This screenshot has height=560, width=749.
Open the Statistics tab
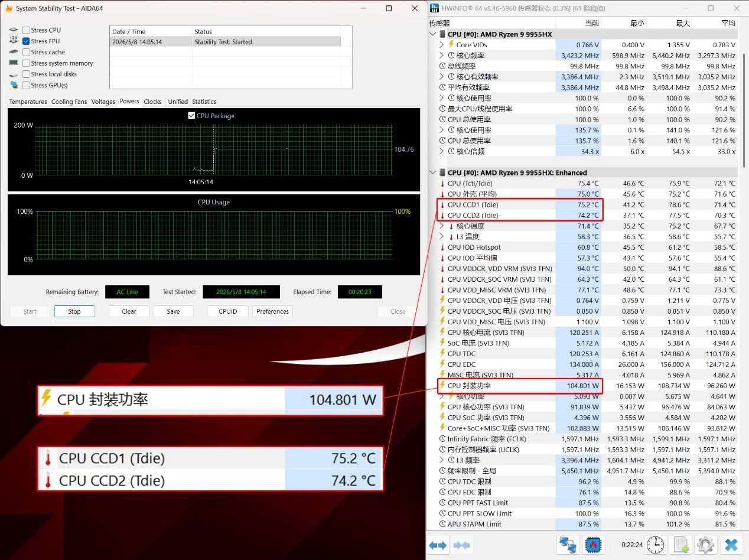(x=204, y=102)
